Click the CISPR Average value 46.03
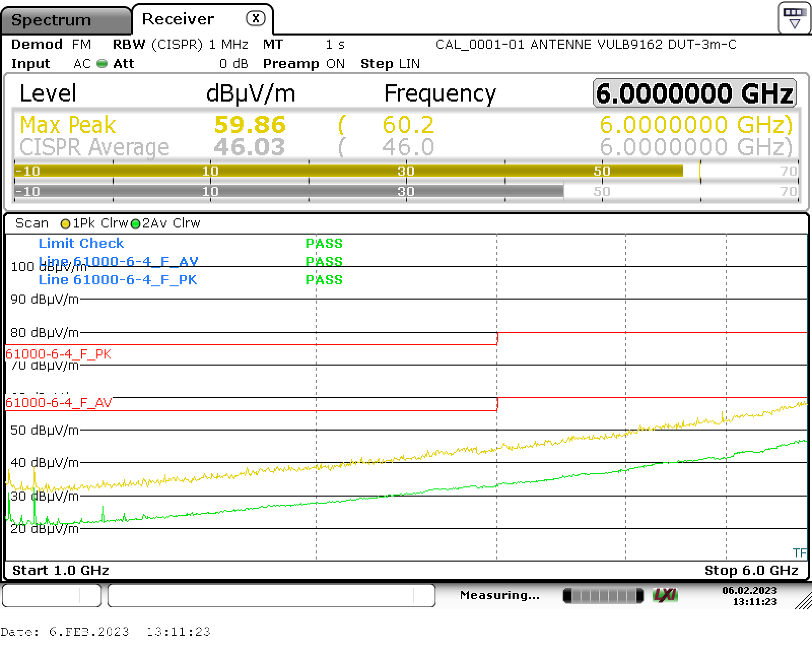The height and width of the screenshot is (656, 812). [249, 147]
